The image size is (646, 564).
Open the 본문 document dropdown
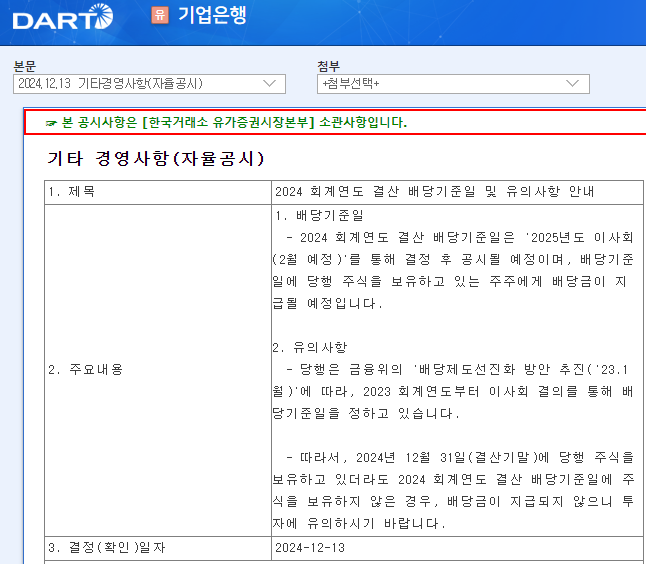149,84
